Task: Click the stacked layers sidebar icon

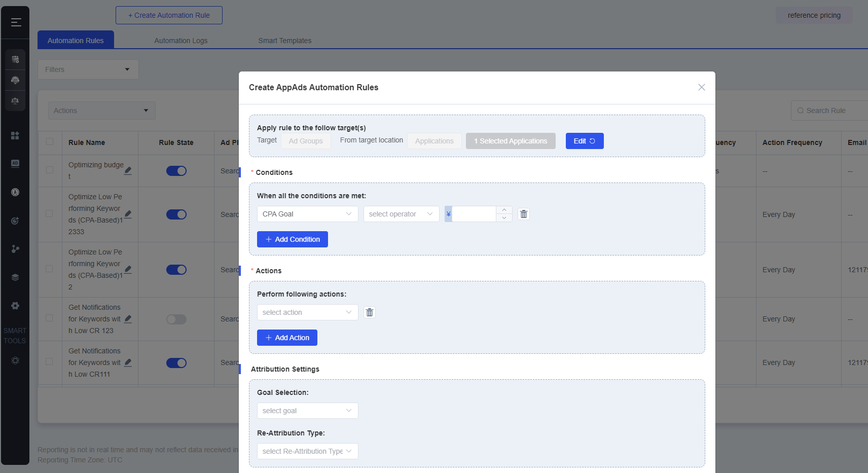Action: [x=15, y=277]
